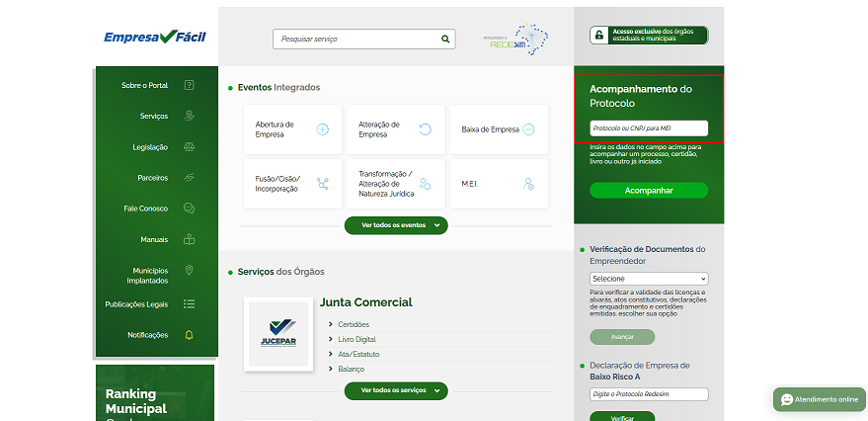Expand Ver todos os eventos
This screenshot has height=421, width=868.
(x=396, y=225)
